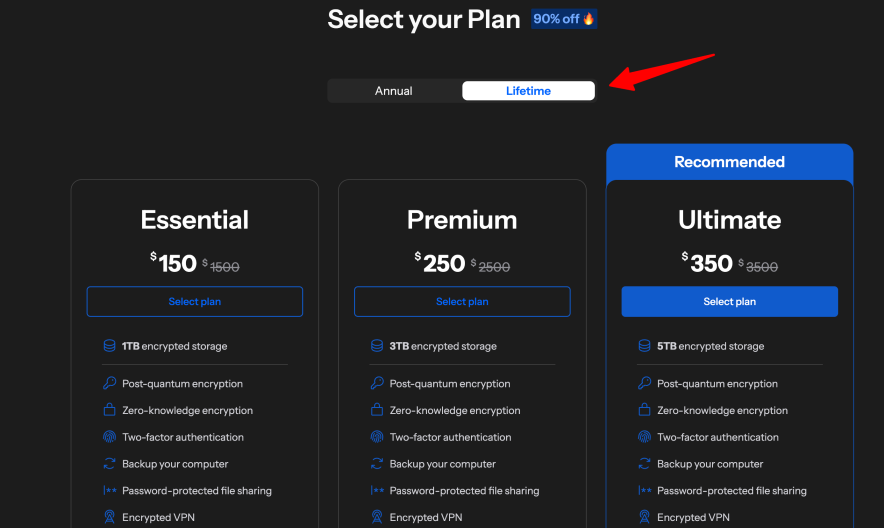Click Essential's backup sync arrows icon

[110, 464]
